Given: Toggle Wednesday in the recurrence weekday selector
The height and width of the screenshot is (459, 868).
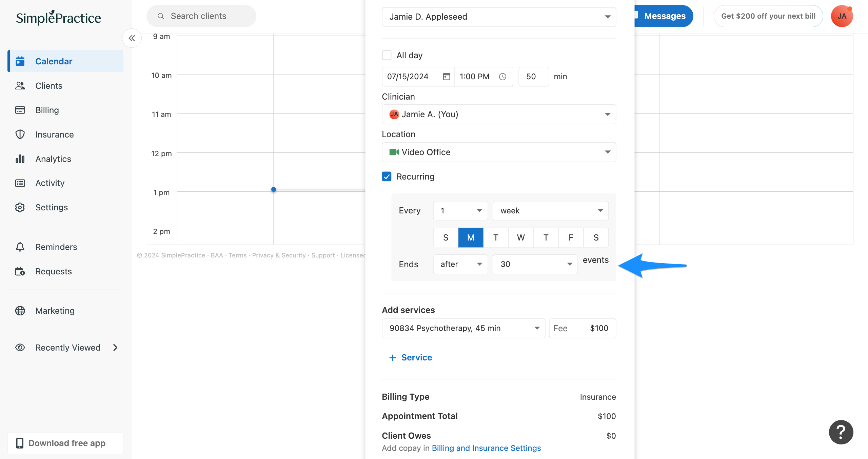Looking at the screenshot, I should (x=520, y=237).
